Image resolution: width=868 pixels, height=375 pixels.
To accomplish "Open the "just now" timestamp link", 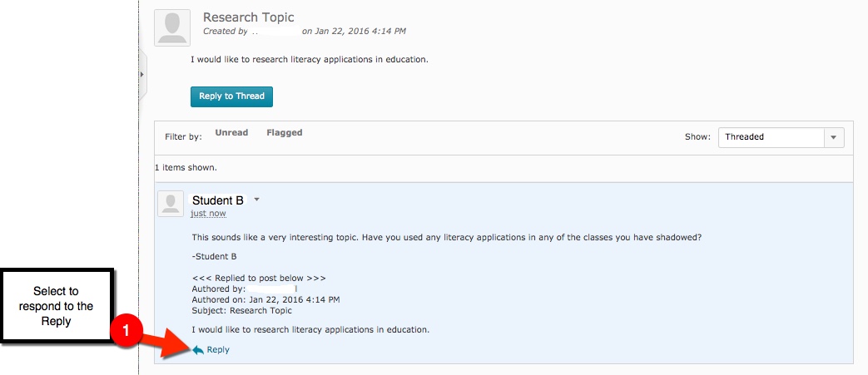I will pyautogui.click(x=208, y=214).
